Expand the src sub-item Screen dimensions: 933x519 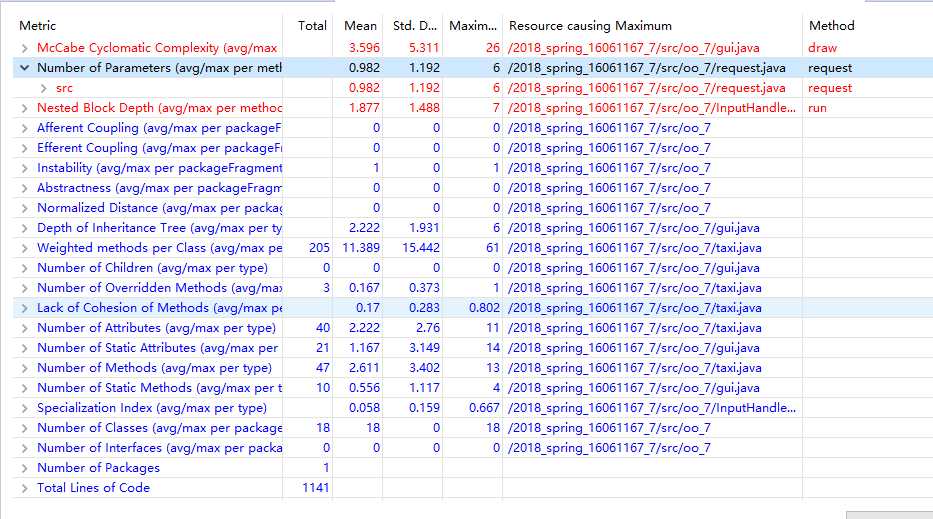pyautogui.click(x=43, y=88)
